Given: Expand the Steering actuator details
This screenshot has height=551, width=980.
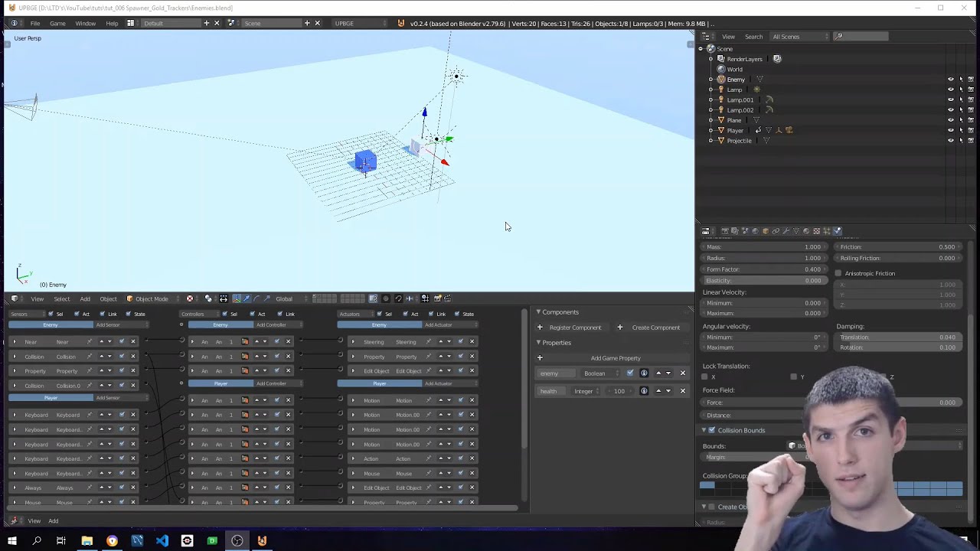Looking at the screenshot, I should [353, 342].
